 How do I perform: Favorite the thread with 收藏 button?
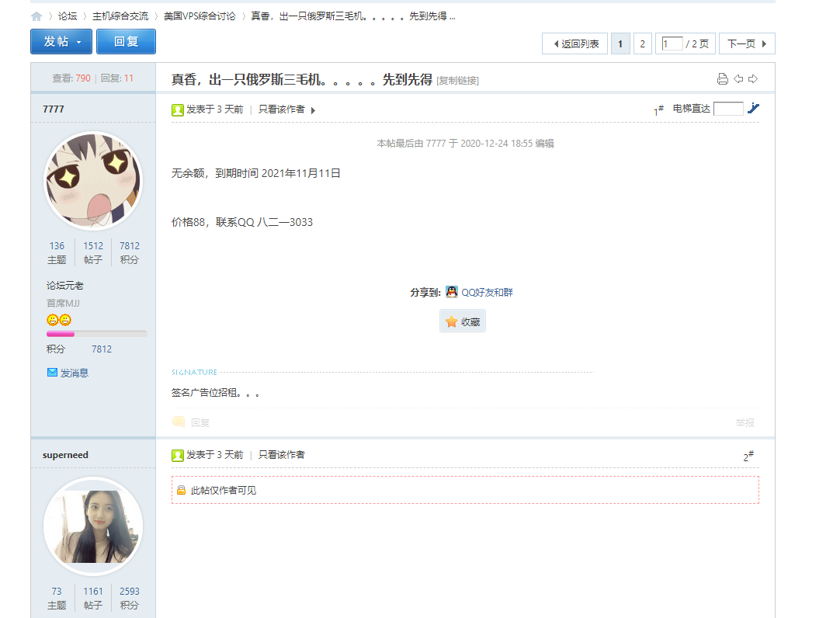click(463, 321)
